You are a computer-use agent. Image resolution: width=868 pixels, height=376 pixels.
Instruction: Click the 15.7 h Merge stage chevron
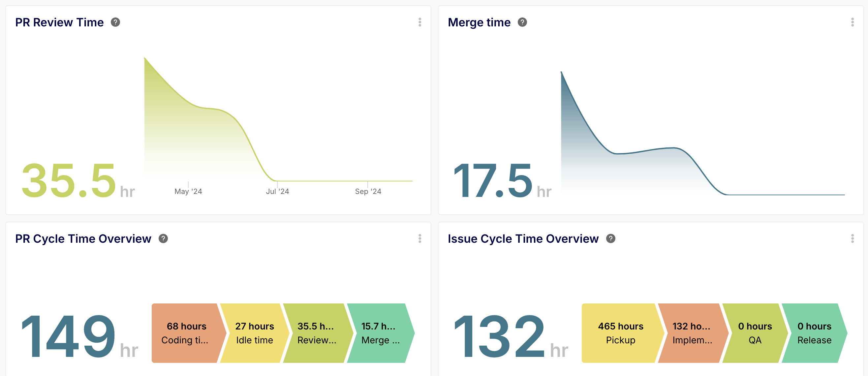pos(380,333)
